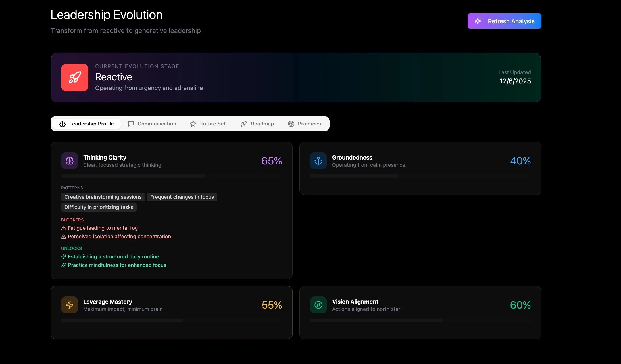Click the purple brain Thinking Clarity icon
The width and height of the screenshot is (621, 364).
coord(69,161)
